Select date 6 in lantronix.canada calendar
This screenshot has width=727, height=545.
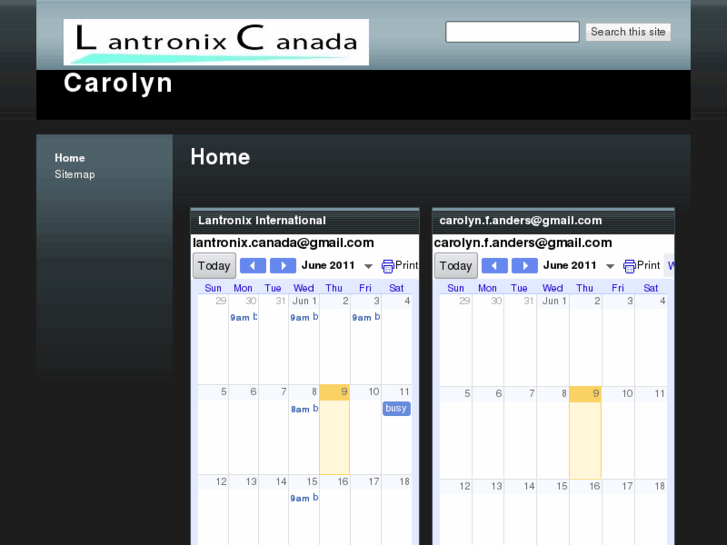click(253, 392)
